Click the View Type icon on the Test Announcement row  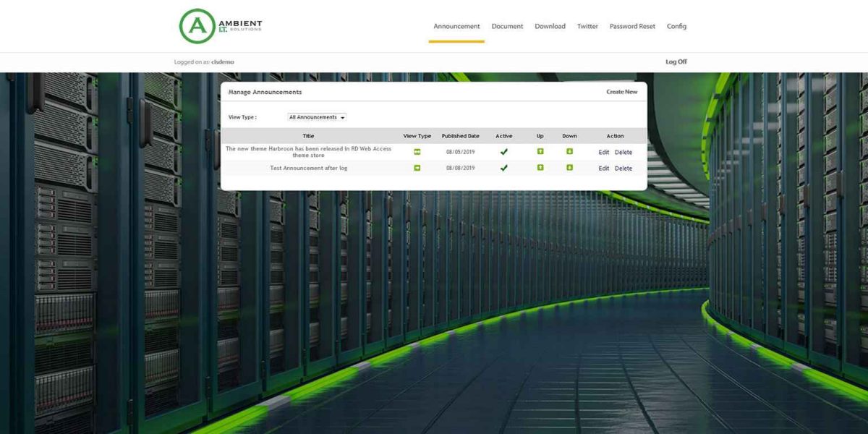417,168
